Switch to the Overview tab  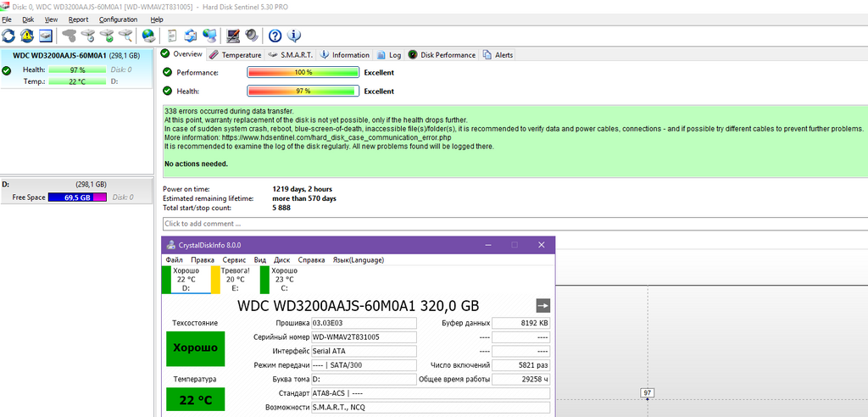[x=182, y=54]
